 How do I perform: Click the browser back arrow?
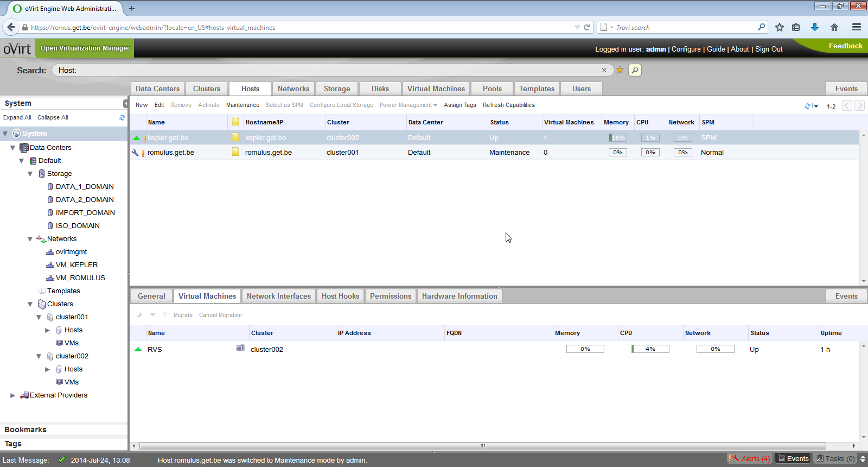(11, 27)
